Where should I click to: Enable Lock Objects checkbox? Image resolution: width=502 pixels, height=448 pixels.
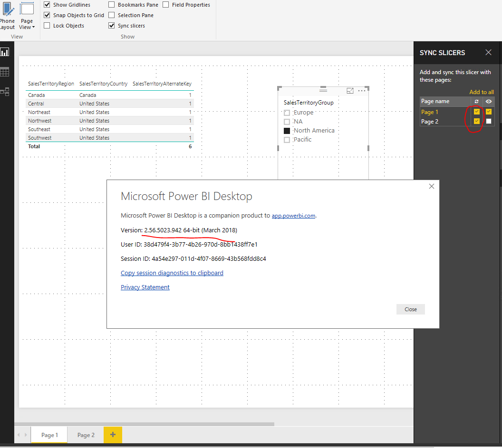[47, 26]
